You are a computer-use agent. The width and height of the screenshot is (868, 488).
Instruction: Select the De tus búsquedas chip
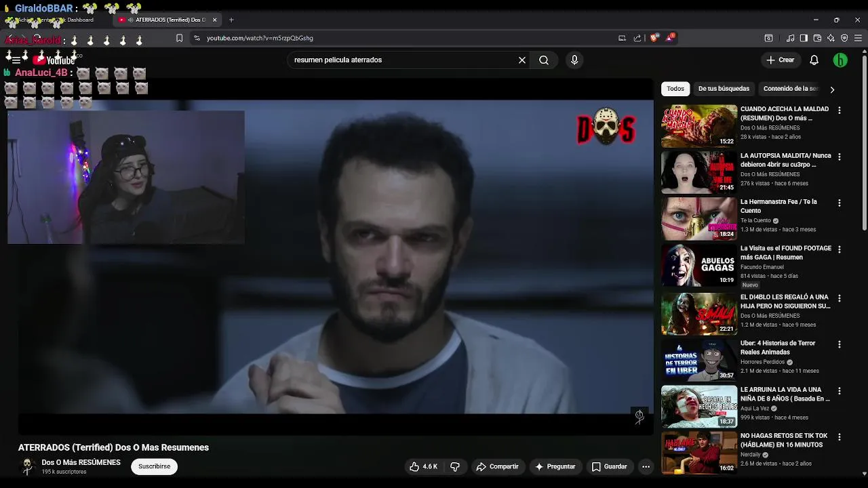(724, 89)
